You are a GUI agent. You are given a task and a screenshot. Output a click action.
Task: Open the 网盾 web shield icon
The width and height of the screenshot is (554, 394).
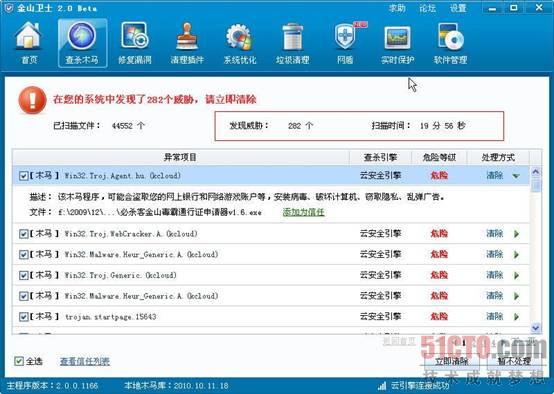coord(346,42)
